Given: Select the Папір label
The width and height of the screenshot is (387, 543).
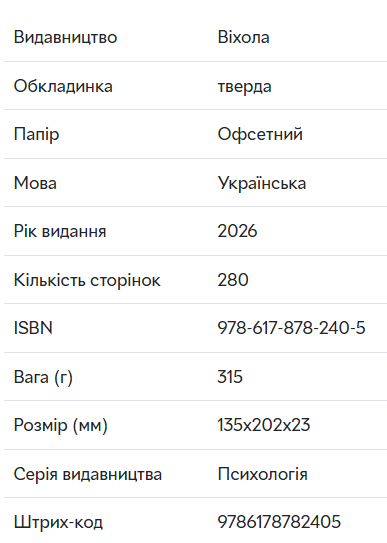Looking at the screenshot, I should [x=36, y=134].
